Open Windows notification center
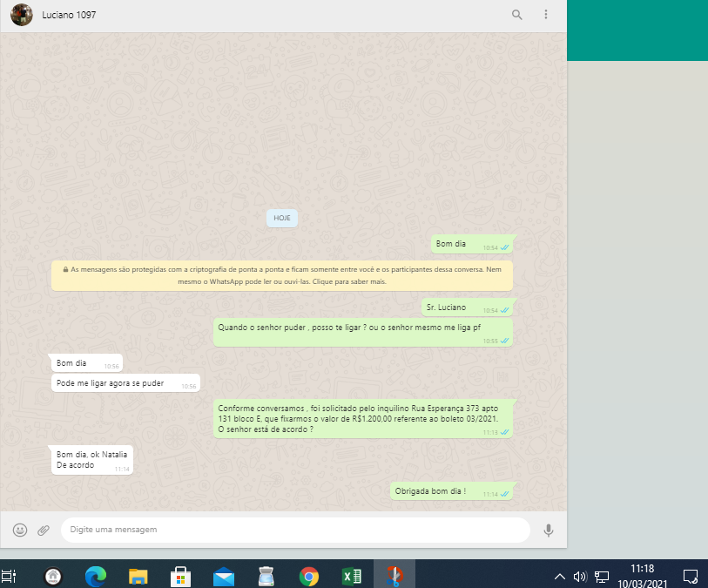Image resolution: width=708 pixels, height=588 pixels. coord(690,575)
